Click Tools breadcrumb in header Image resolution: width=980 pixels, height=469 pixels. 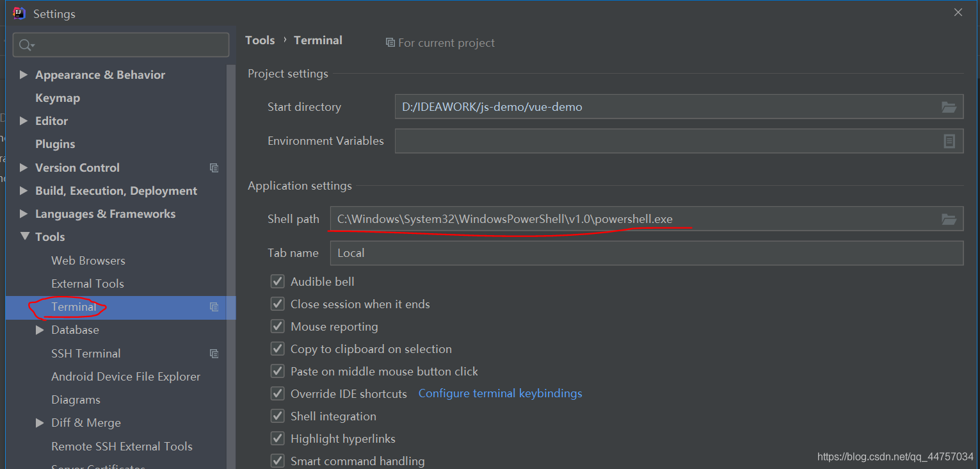coord(260,40)
